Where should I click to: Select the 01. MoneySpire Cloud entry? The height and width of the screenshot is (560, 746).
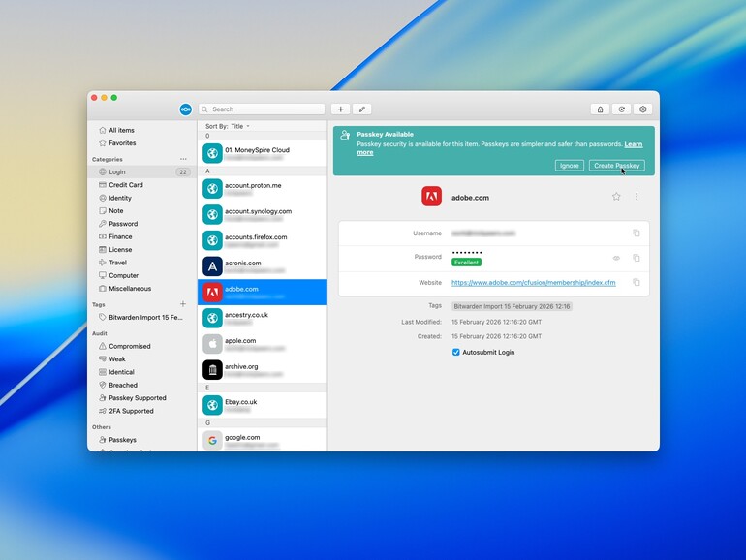[263, 153]
